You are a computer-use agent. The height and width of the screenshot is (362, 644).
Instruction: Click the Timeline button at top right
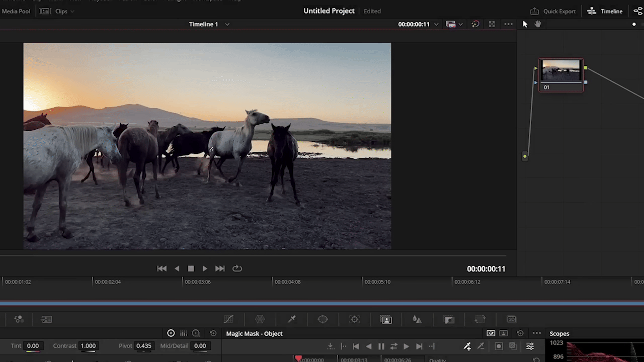(x=605, y=11)
